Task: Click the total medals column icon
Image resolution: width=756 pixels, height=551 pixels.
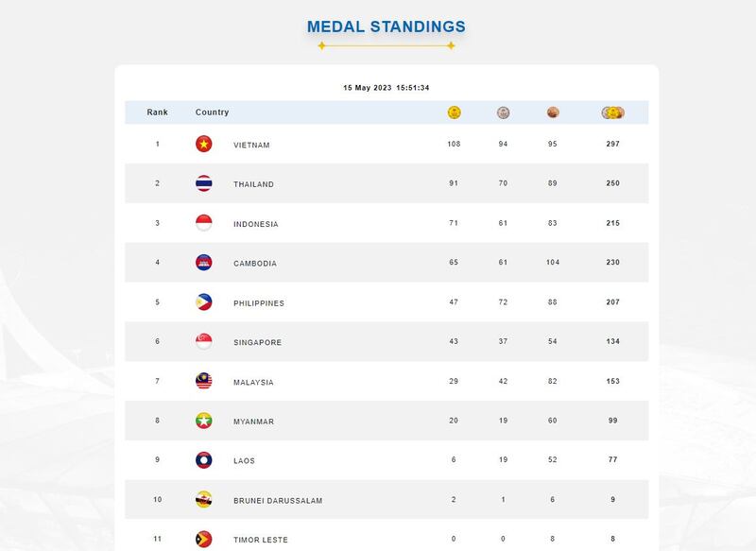Action: (x=612, y=112)
